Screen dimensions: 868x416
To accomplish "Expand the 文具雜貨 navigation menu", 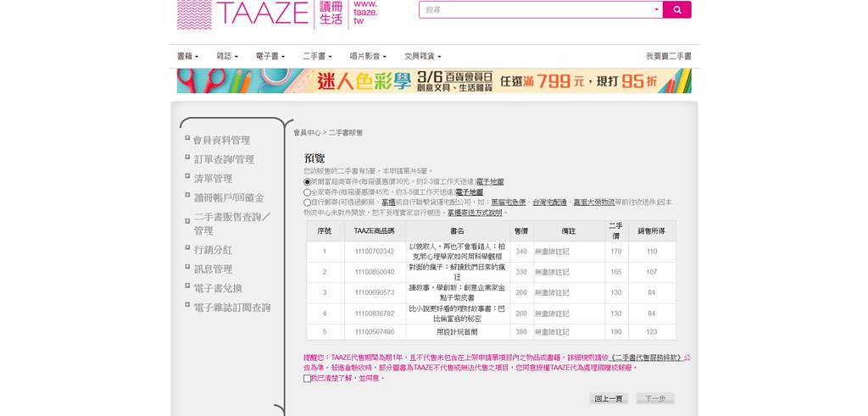I will 422,57.
